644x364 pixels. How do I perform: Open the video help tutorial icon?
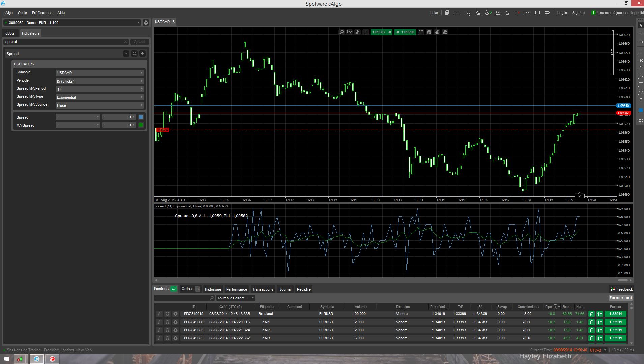pyautogui.click(x=458, y=13)
